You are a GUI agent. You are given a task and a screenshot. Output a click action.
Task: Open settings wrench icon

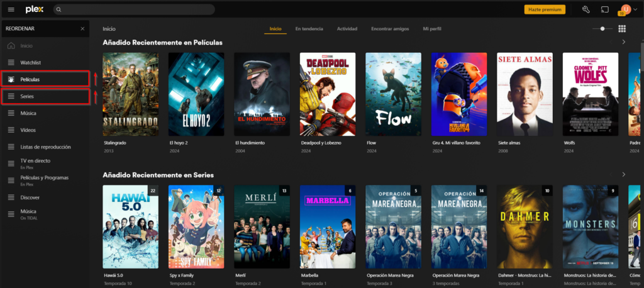pyautogui.click(x=586, y=9)
